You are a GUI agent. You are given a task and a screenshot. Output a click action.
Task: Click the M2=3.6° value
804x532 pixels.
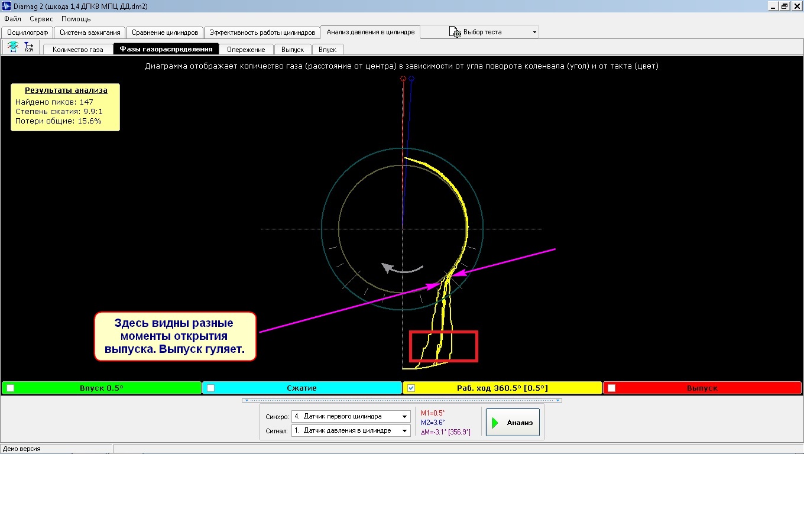pyautogui.click(x=433, y=423)
